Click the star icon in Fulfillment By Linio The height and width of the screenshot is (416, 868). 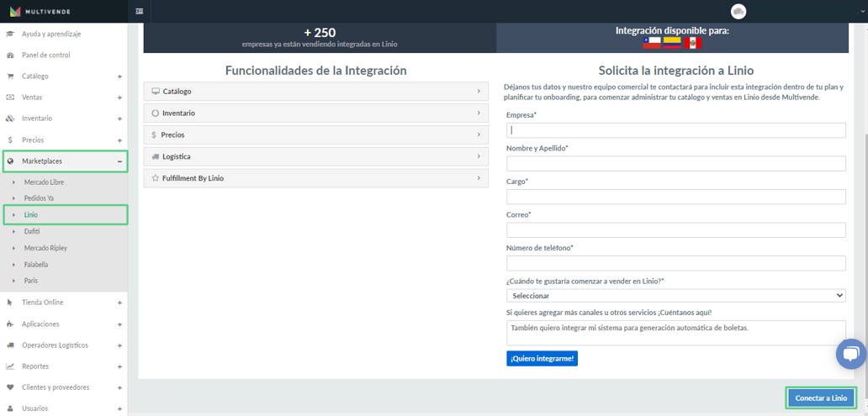(x=155, y=179)
